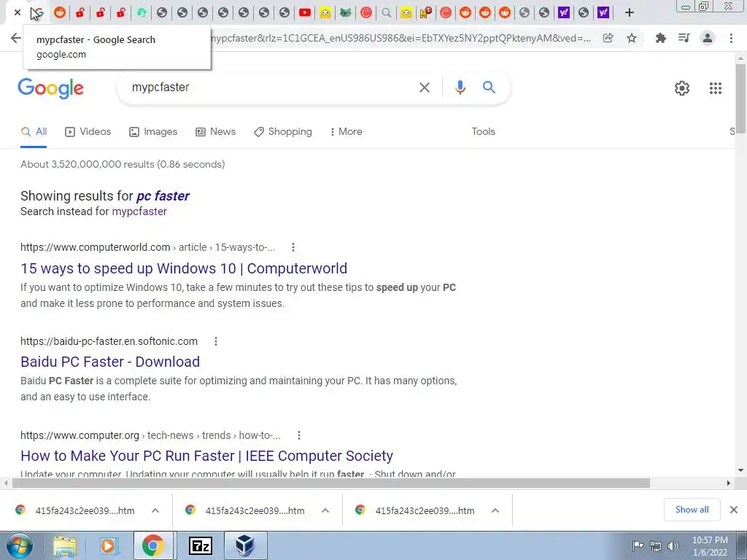The height and width of the screenshot is (560, 747).
Task: Click the baidu-pc-faster.en.softonic.com URL
Action: click(x=109, y=341)
